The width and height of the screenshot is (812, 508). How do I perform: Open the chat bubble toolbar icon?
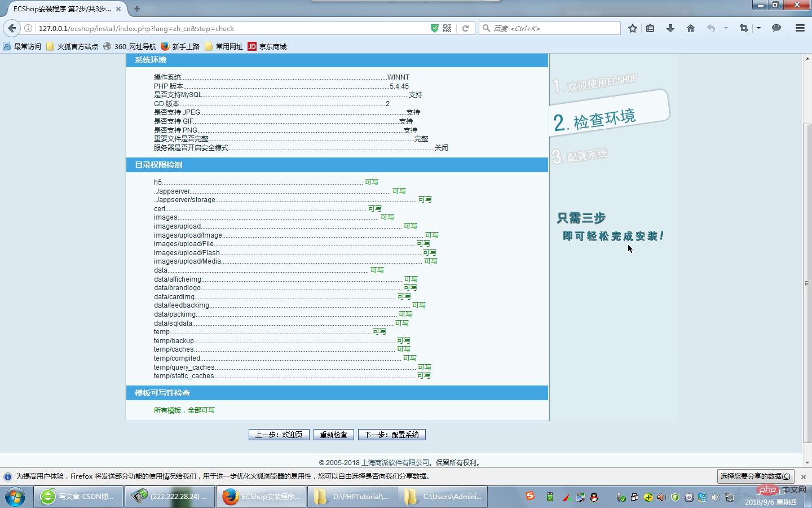click(x=776, y=28)
